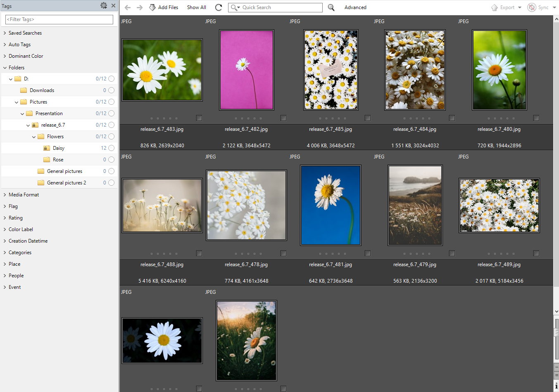Click the Advanced search button
The image size is (559, 392).
(355, 7)
